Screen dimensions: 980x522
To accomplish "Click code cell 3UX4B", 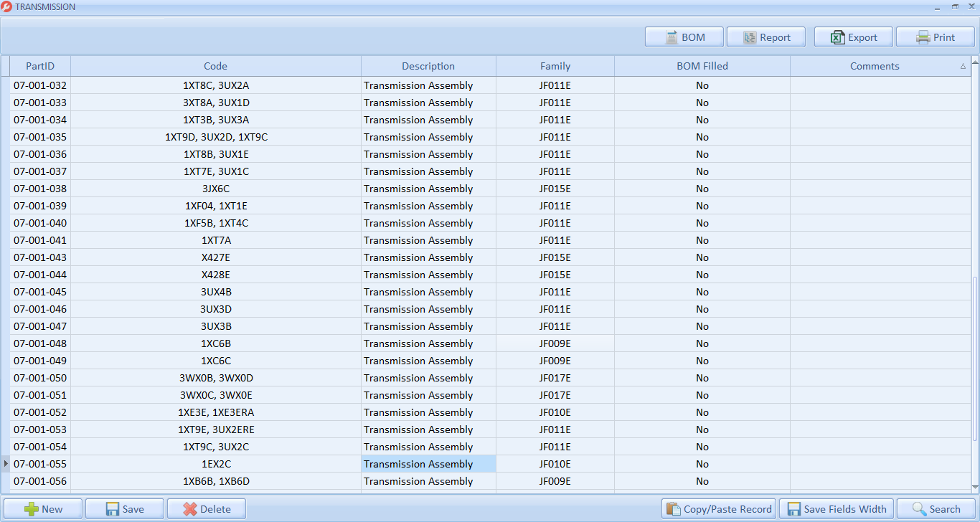I will pos(216,292).
